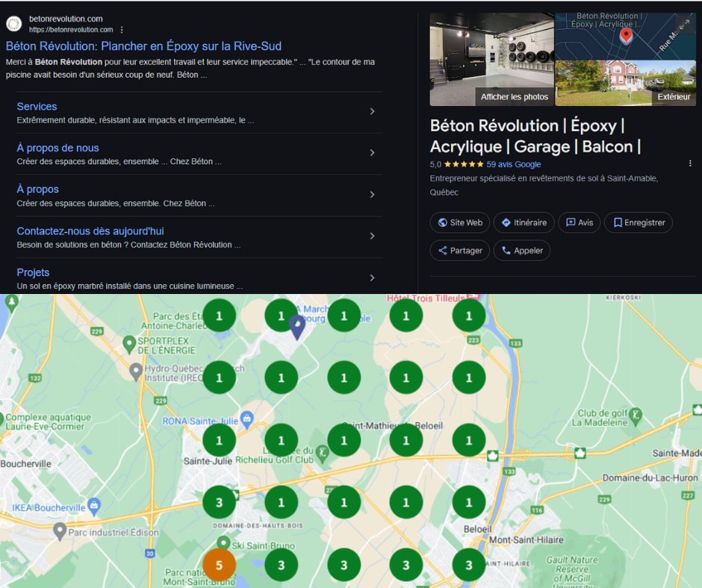Image resolution: width=702 pixels, height=588 pixels.
Task: Click the Afficher les photos garage thumbnail
Action: click(x=491, y=59)
